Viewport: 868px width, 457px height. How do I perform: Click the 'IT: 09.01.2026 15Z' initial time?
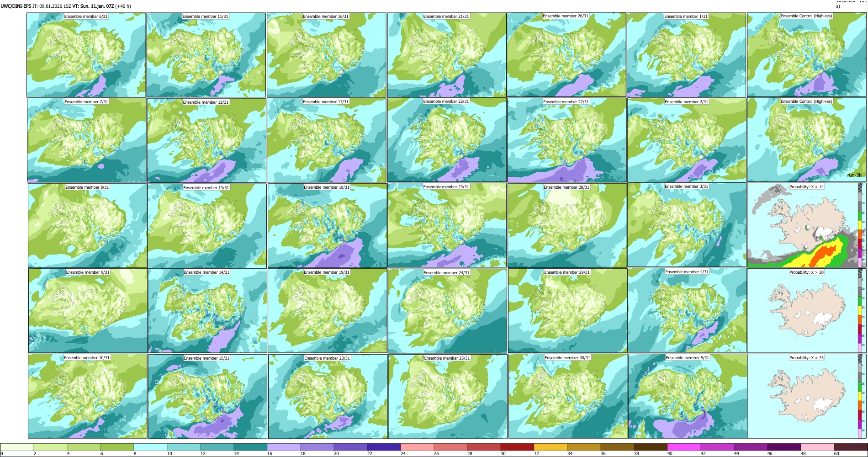point(52,6)
